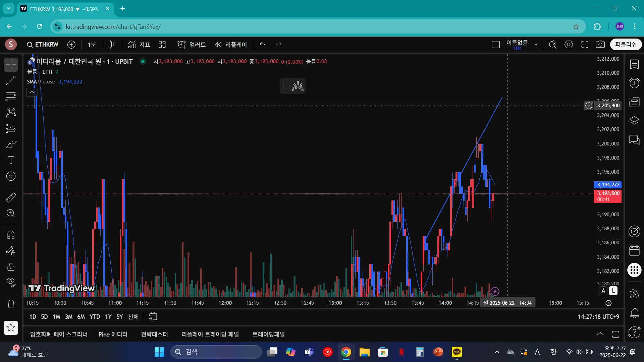Open the measure ruler tool
644x362 pixels.
tap(11, 197)
